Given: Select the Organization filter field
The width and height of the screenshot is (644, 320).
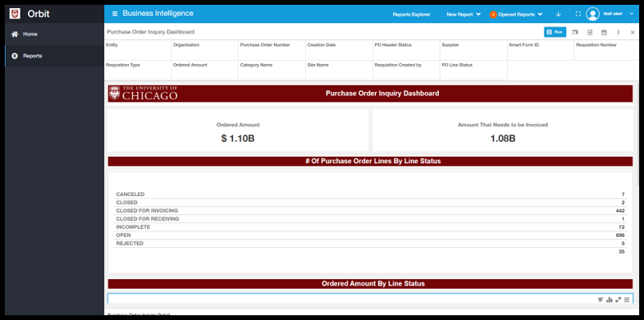Looking at the screenshot, I should 204,50.
